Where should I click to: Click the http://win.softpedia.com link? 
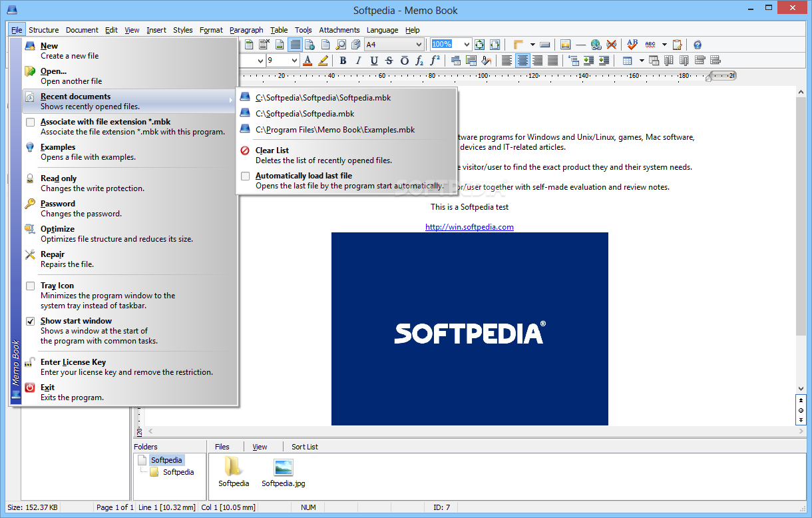tap(469, 227)
